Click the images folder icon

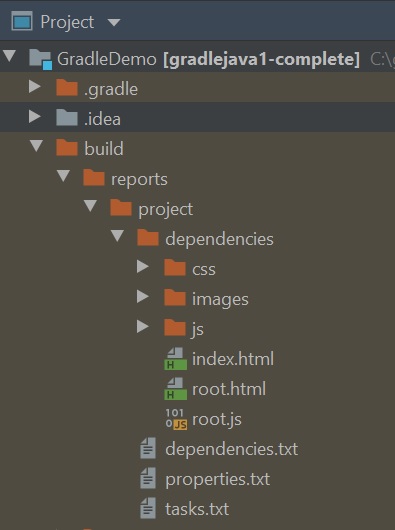pos(175,297)
